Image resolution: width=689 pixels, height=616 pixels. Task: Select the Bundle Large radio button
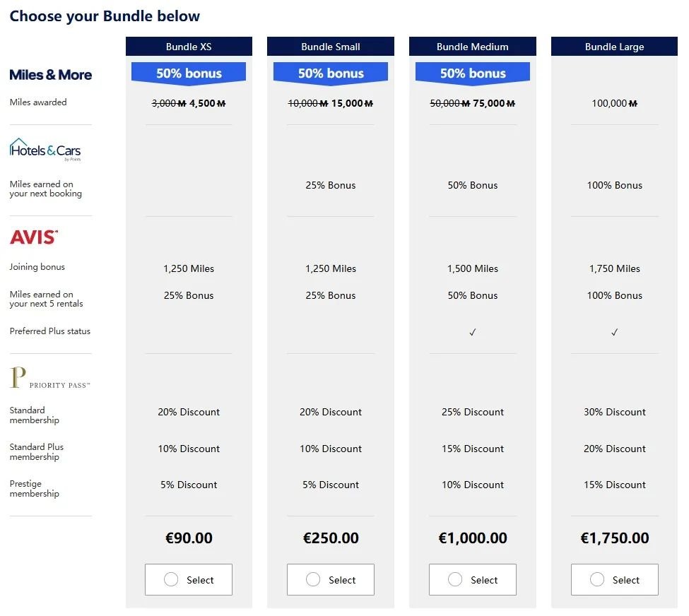pyautogui.click(x=596, y=579)
